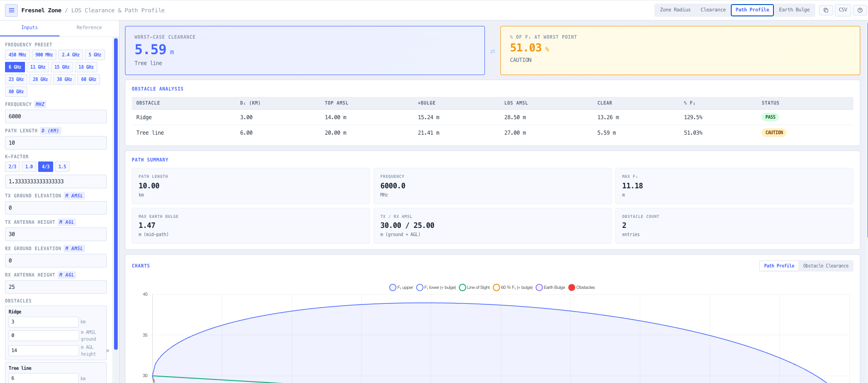
Task: Select the 5 GHz frequency preset
Action: coord(95,55)
